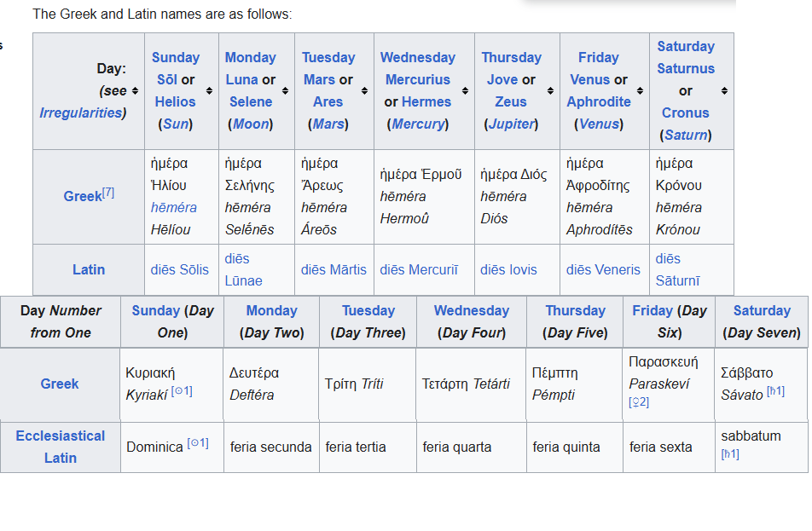
Task: Click sort arrows in Thursday Jove column header
Action: [550, 90]
